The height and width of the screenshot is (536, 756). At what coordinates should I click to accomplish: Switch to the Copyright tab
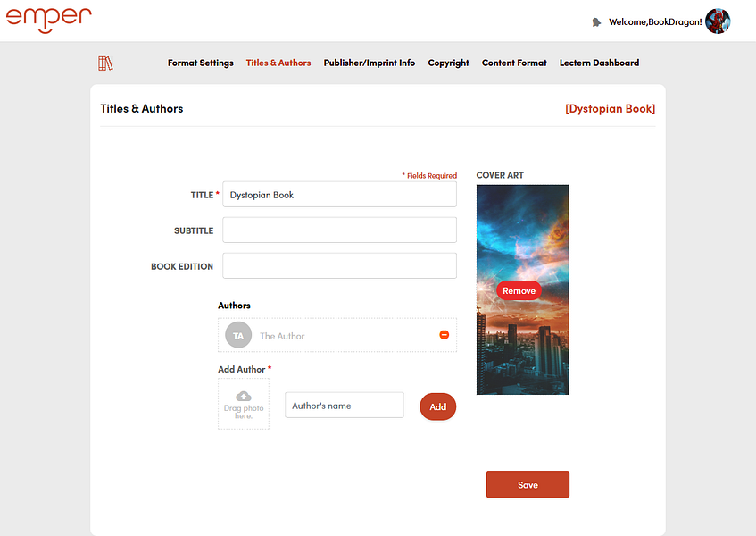point(448,63)
